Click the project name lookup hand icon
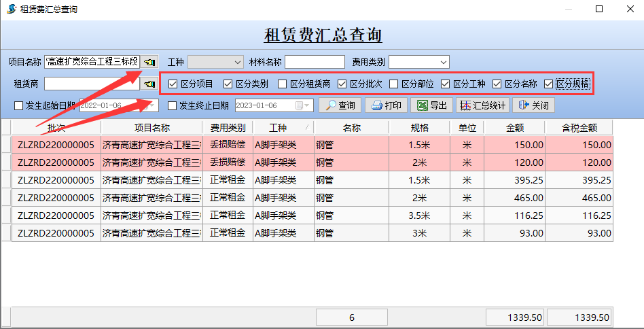 point(150,62)
